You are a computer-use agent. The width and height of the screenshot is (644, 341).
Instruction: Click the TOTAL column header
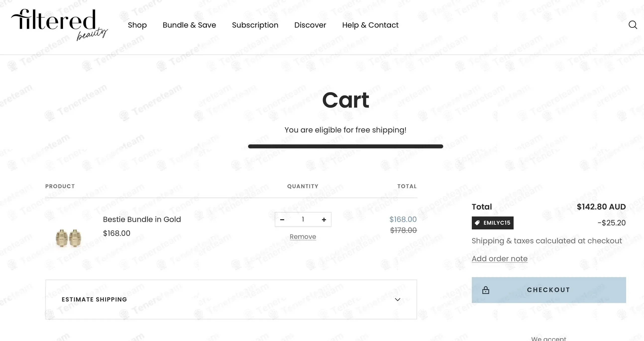tap(407, 186)
